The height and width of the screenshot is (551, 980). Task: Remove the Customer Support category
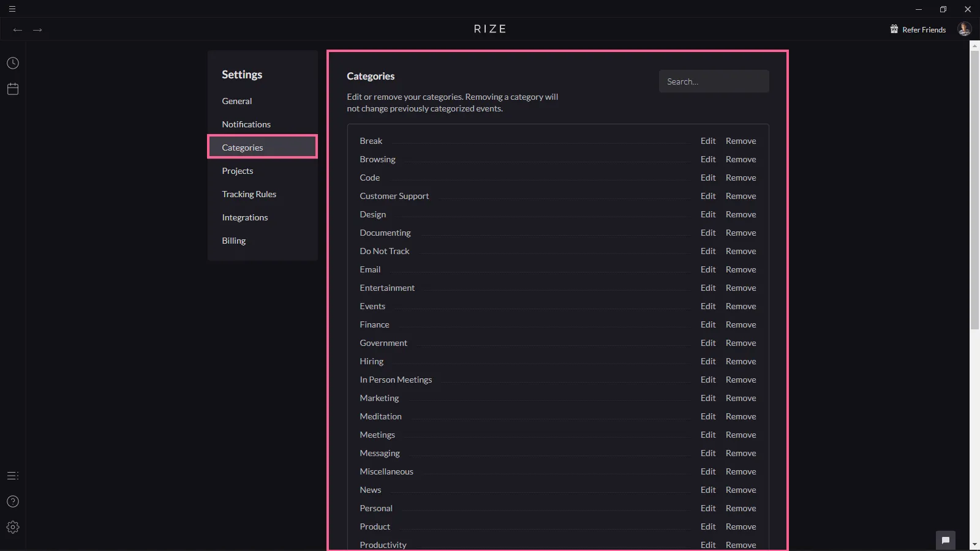(x=741, y=196)
